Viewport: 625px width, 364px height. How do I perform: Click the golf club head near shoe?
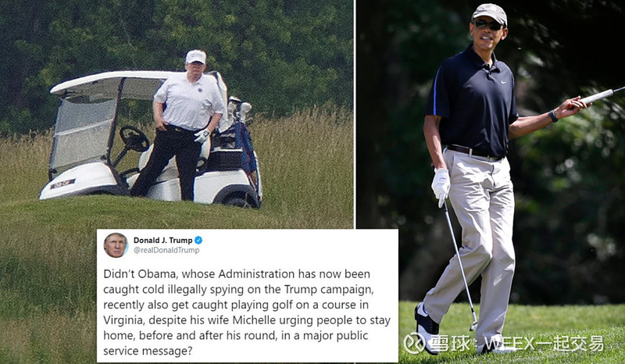tap(473, 325)
